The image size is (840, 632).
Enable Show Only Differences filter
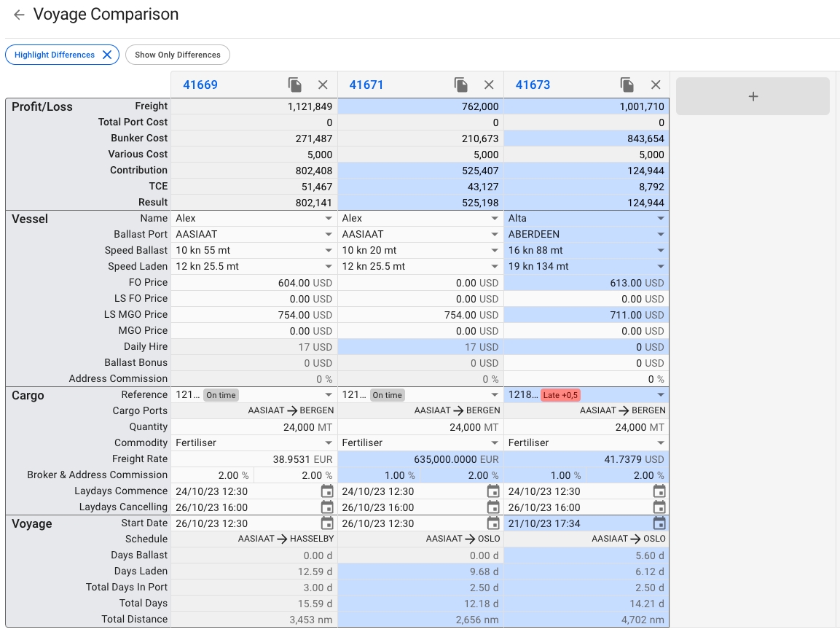click(x=177, y=55)
